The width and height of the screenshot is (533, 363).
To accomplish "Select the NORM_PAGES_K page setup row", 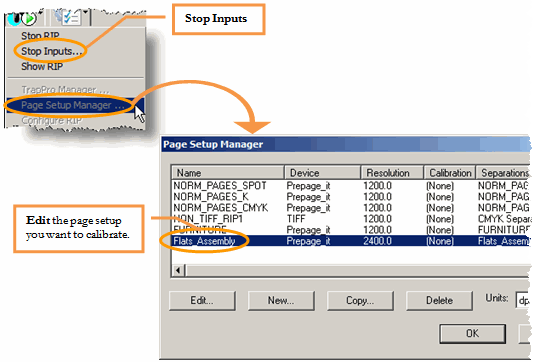I will (350, 197).
